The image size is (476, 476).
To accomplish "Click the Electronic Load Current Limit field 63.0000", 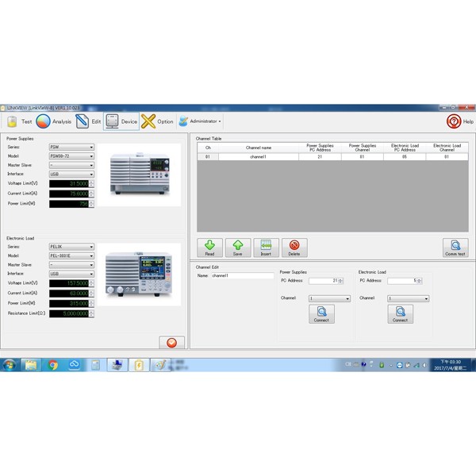I will point(69,294).
